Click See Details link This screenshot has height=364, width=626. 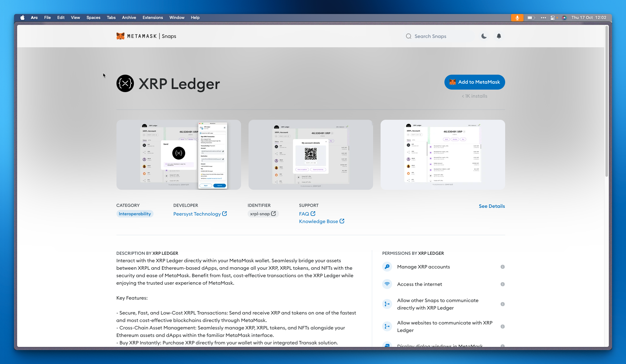(x=492, y=206)
